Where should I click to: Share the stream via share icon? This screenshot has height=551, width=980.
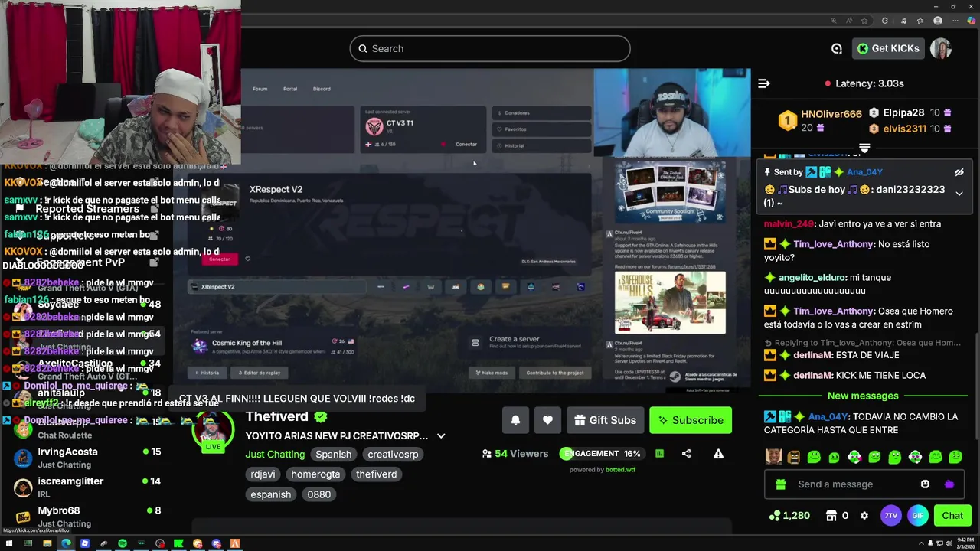pos(686,454)
